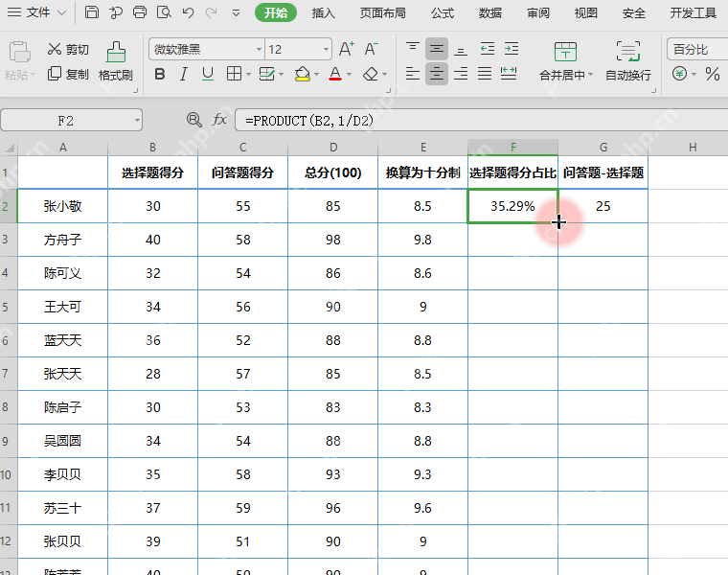Toggle center horizontal alignment

[437, 74]
